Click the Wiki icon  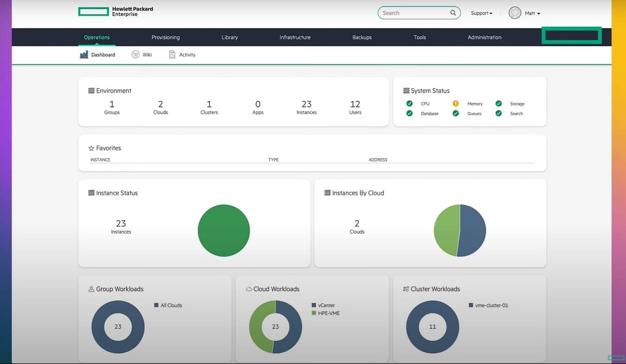pyautogui.click(x=135, y=55)
